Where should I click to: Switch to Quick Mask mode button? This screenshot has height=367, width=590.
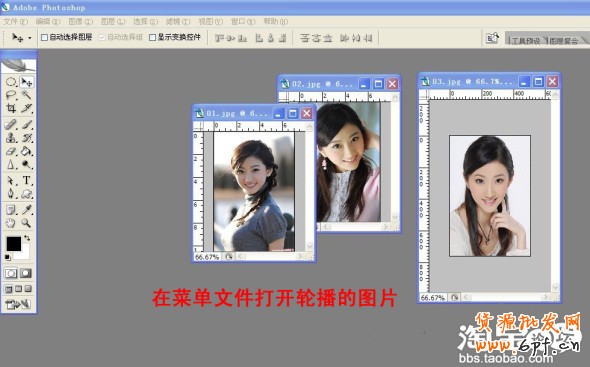(x=26, y=273)
